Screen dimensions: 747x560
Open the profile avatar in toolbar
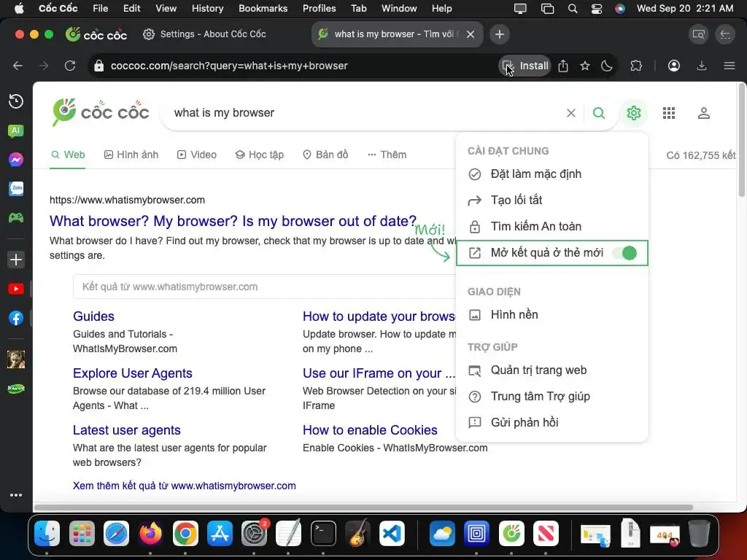coord(673,66)
